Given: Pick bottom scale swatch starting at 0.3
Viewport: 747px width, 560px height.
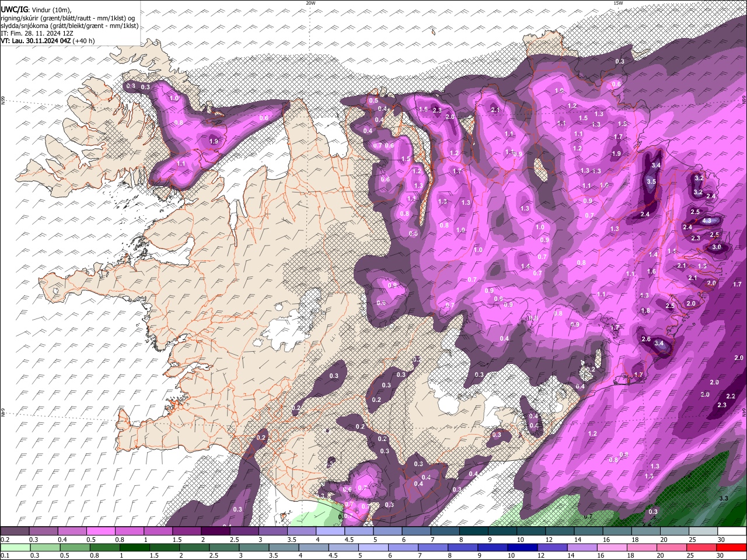Looking at the screenshot, I should [x=46, y=548].
